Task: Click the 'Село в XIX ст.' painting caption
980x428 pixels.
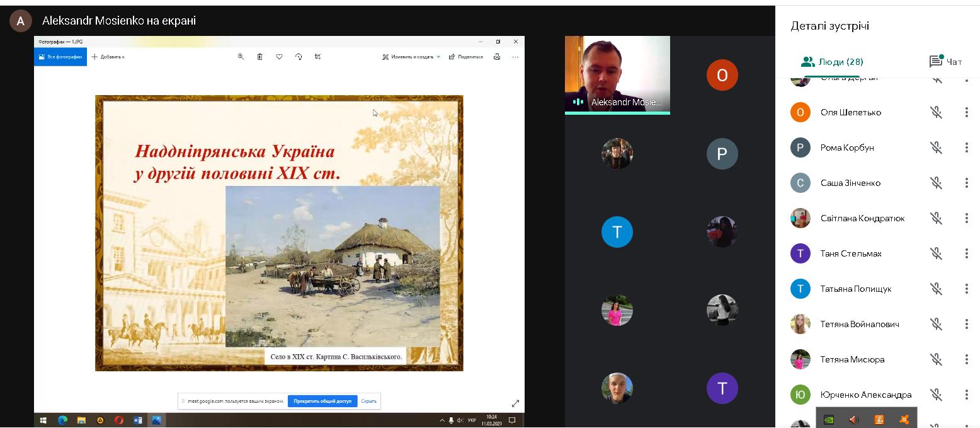Action: point(336,357)
